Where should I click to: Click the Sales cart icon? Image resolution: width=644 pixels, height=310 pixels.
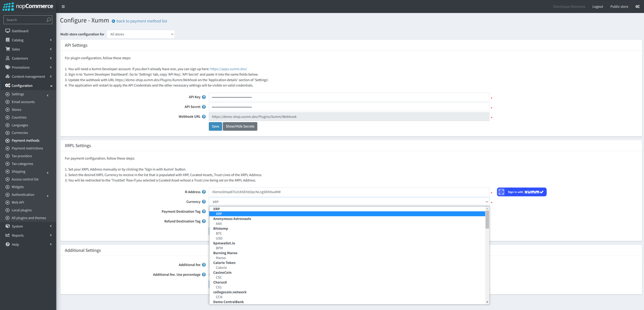[8, 49]
